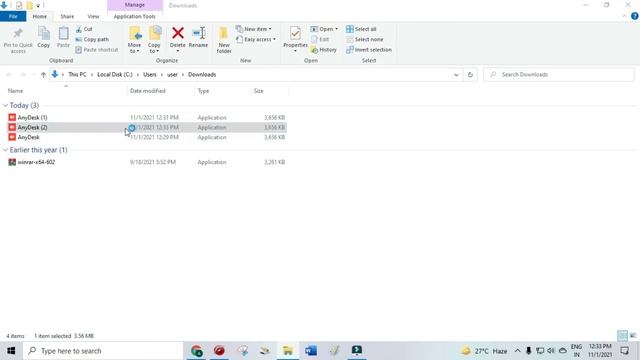Collapse the Today (3) group
The image size is (640, 360).
point(5,105)
